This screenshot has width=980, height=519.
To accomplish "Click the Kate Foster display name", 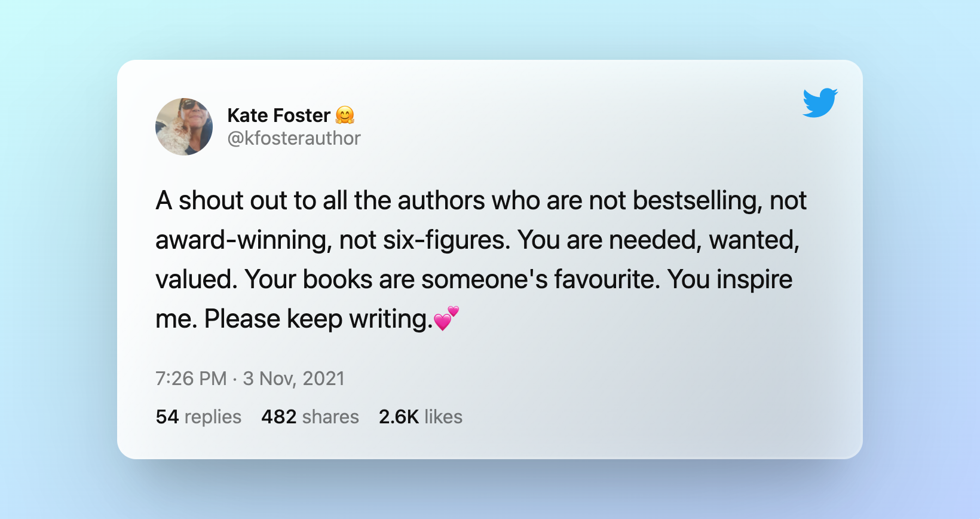I will point(279,115).
